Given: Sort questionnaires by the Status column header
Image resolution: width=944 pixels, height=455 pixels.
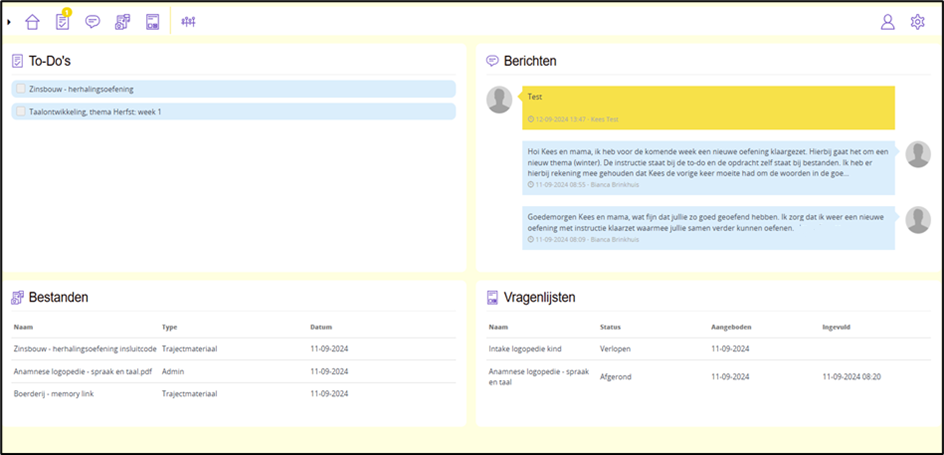Looking at the screenshot, I should tap(610, 327).
